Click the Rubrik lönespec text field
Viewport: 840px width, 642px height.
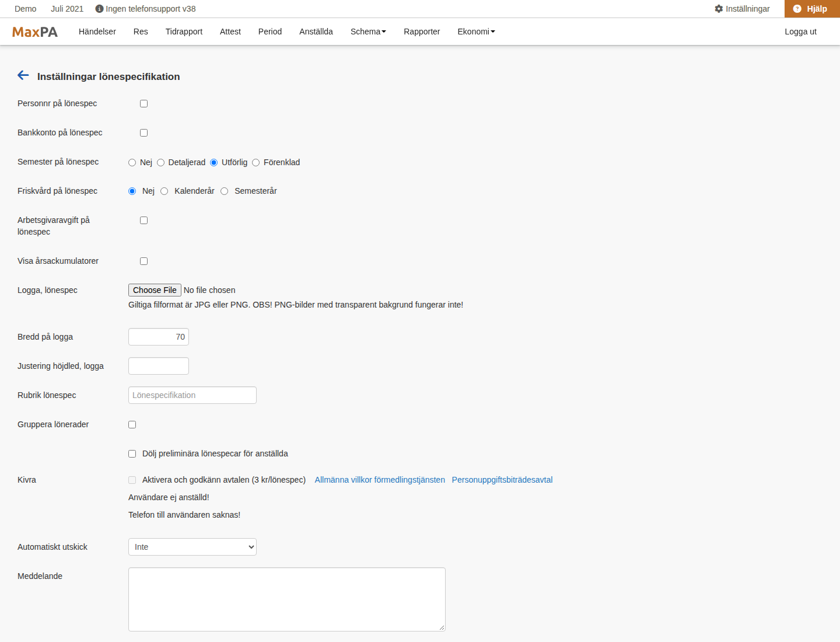(x=192, y=395)
